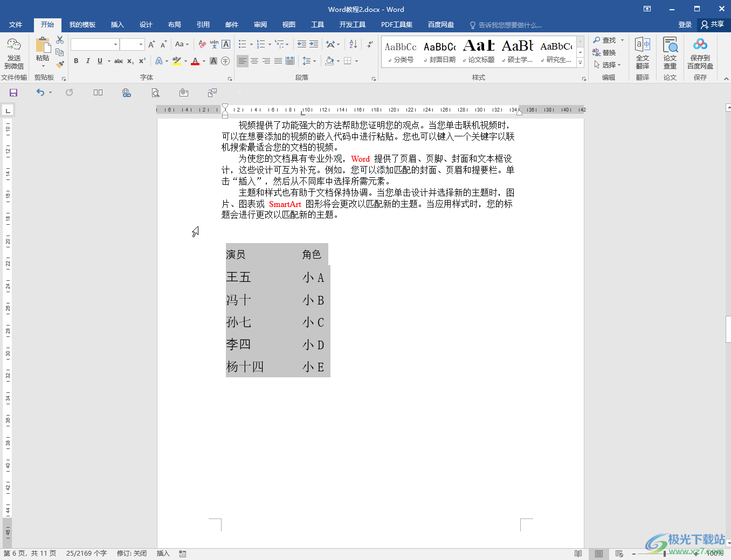Viewport: 731px width, 560px height.
Task: Switch to the Design (设计) tab
Action: tap(146, 25)
